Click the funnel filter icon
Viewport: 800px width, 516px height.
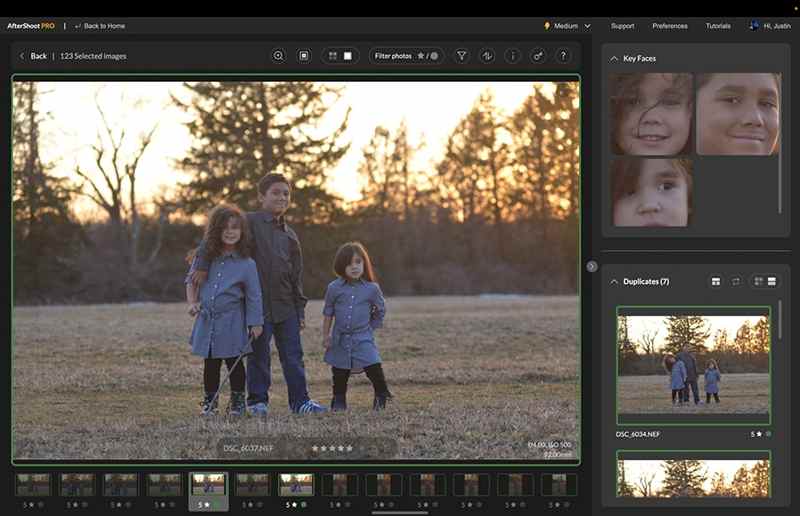(x=461, y=56)
